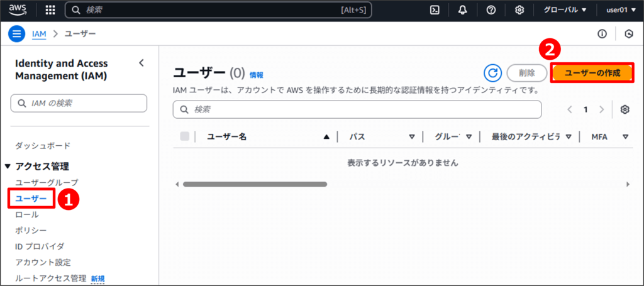Select ユーザー in sidebar

pyautogui.click(x=31, y=199)
